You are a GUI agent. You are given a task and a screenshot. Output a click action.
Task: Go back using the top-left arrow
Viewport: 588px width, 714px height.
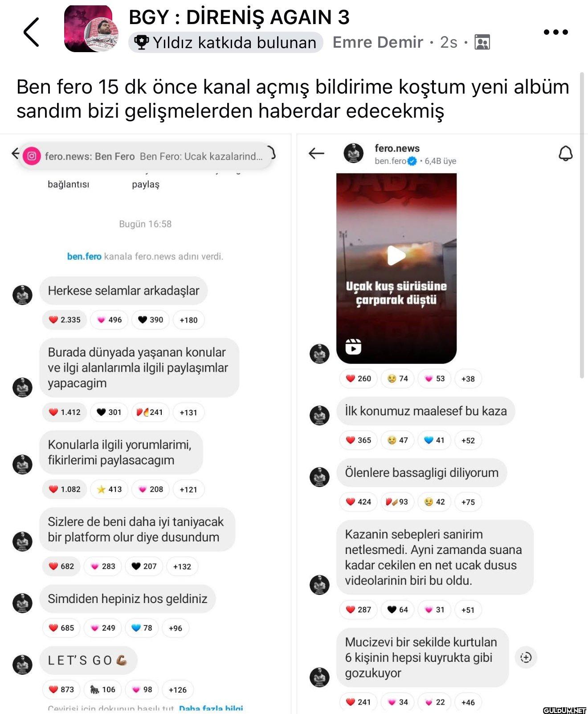[31, 32]
